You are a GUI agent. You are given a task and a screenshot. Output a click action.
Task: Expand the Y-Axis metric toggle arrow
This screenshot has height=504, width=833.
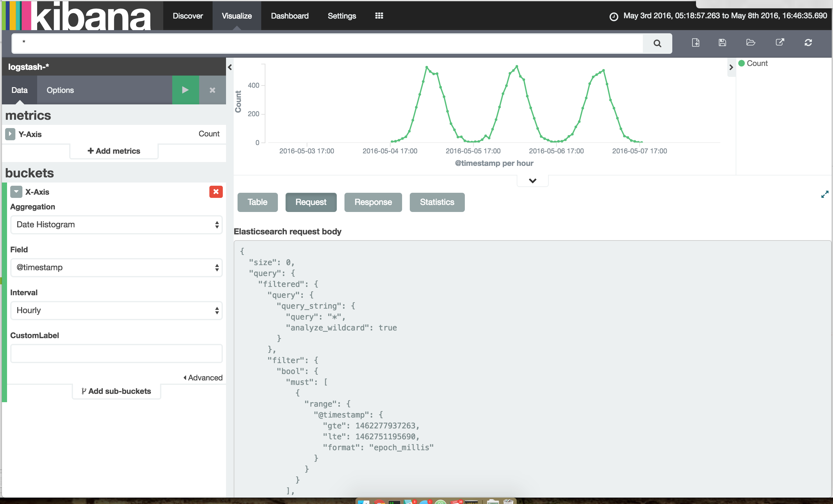click(x=10, y=134)
